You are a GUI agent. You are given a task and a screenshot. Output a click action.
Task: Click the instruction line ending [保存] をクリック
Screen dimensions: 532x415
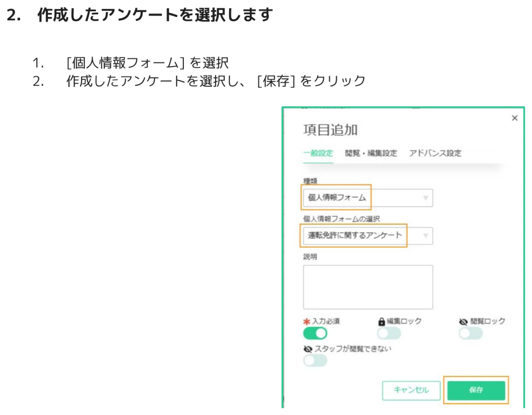216,81
